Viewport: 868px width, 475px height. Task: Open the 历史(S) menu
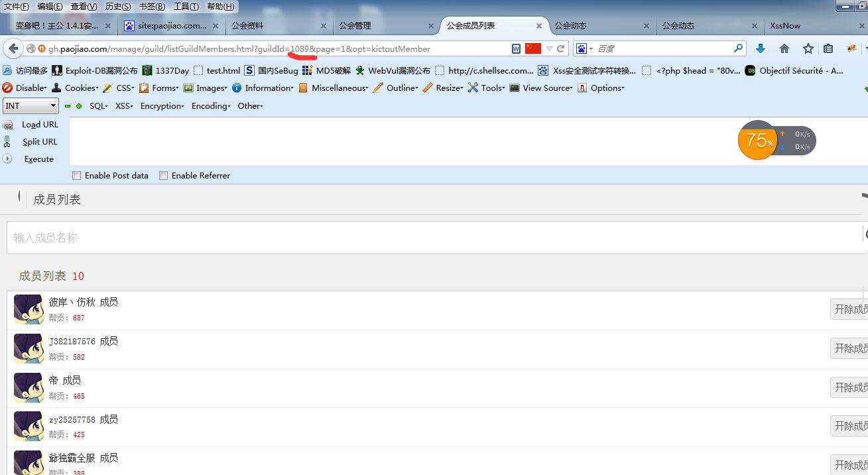tap(118, 7)
